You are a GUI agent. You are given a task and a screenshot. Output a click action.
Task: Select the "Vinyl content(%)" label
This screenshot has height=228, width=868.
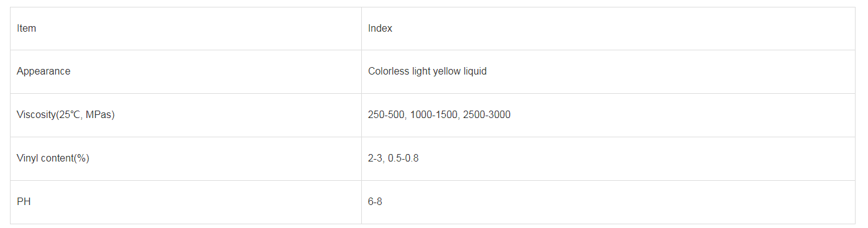click(53, 158)
